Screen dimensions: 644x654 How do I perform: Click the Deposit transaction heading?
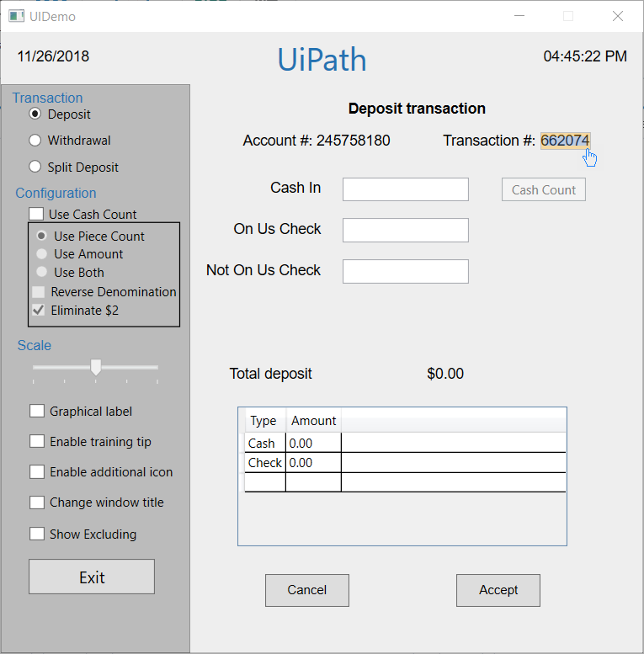417,109
